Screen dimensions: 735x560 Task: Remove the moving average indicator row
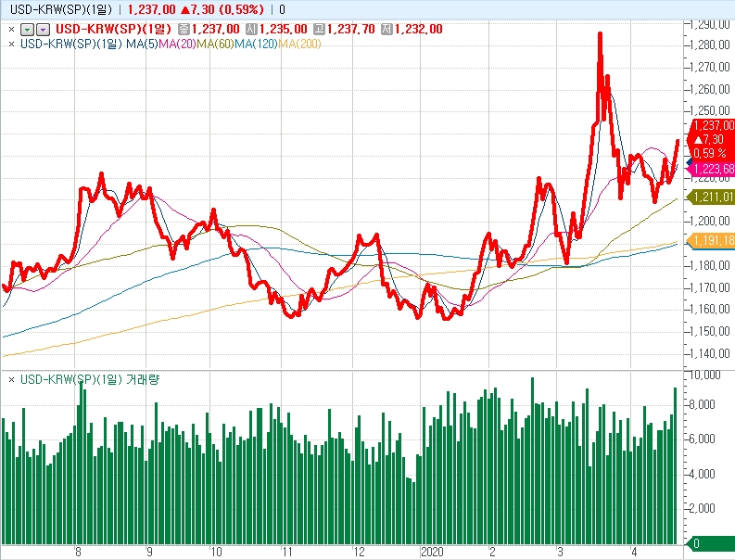(11, 44)
